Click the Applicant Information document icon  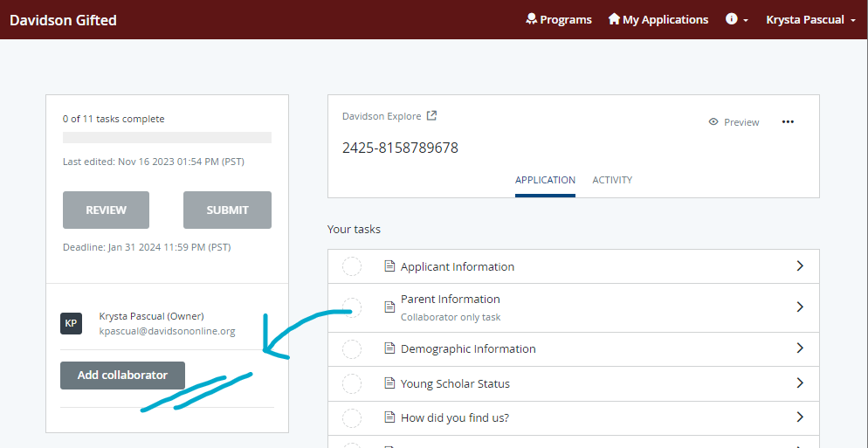pos(389,265)
